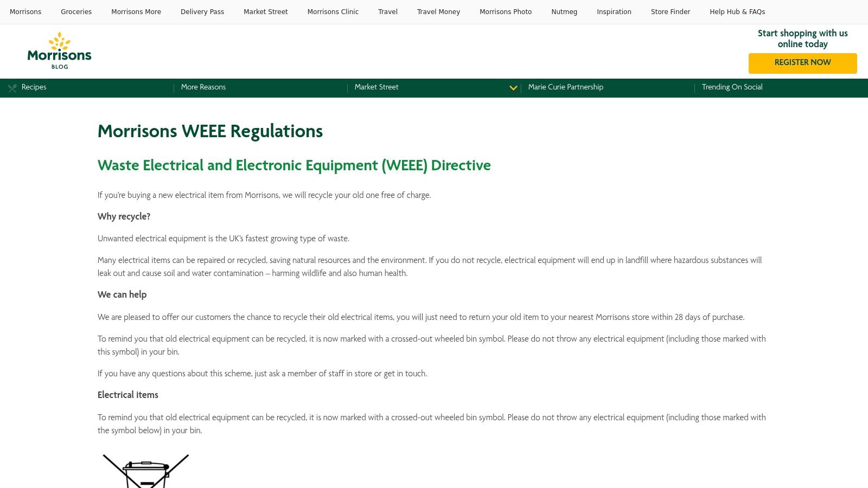Click the Morrisons home link
The height and width of the screenshot is (488, 868).
[x=25, y=11]
